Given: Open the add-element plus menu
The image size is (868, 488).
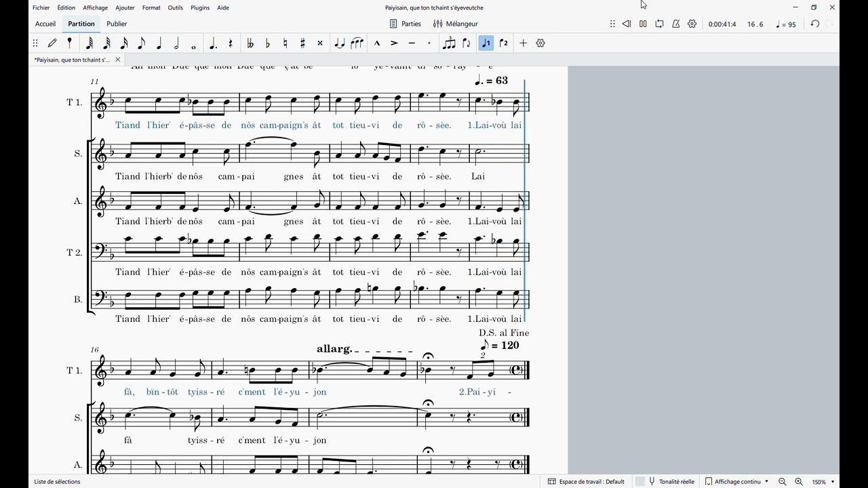Looking at the screenshot, I should pos(523,43).
